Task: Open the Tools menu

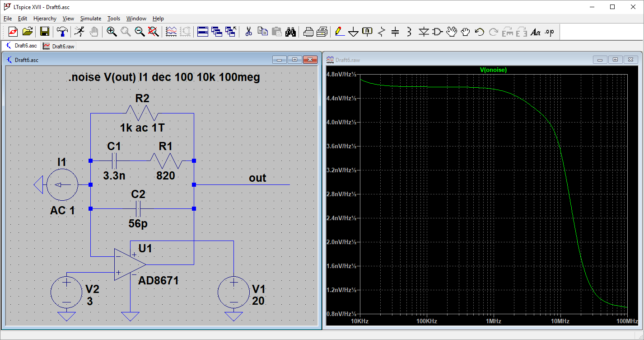Action: pyautogui.click(x=114, y=19)
